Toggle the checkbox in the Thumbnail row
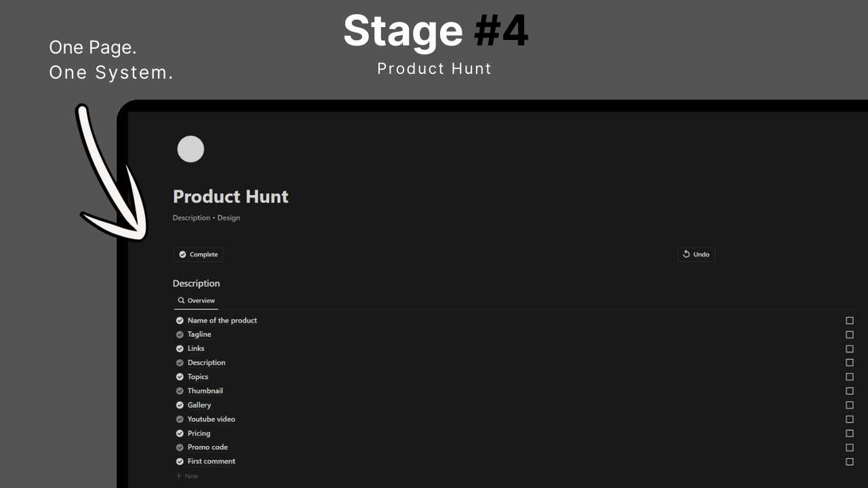Screen dimensions: 868x488 coord(849,391)
